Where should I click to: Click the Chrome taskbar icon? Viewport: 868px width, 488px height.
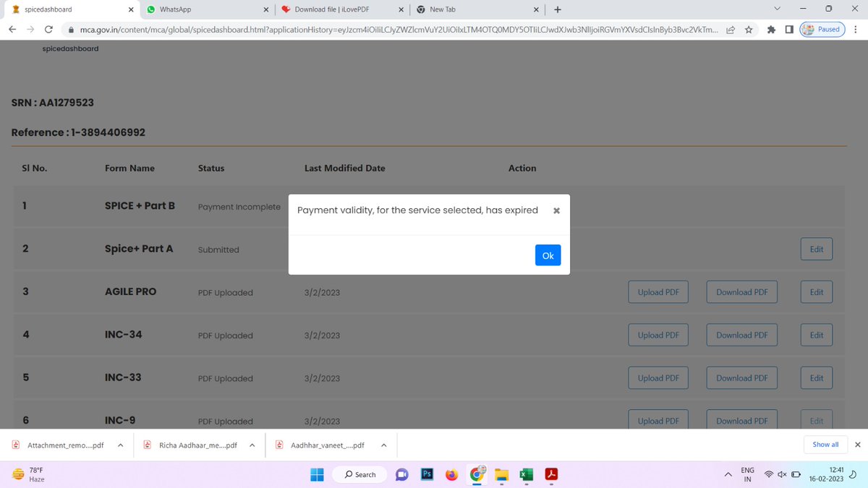(477, 474)
